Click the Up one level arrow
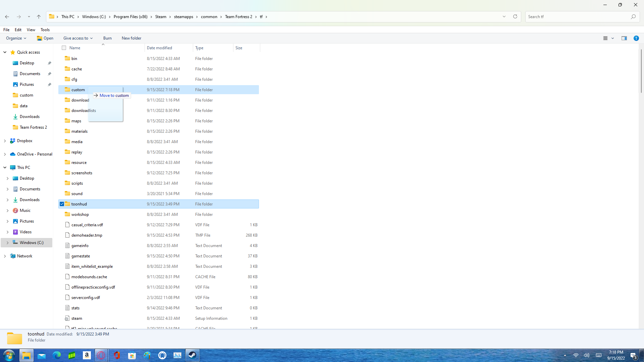The width and height of the screenshot is (644, 362). (x=39, y=17)
